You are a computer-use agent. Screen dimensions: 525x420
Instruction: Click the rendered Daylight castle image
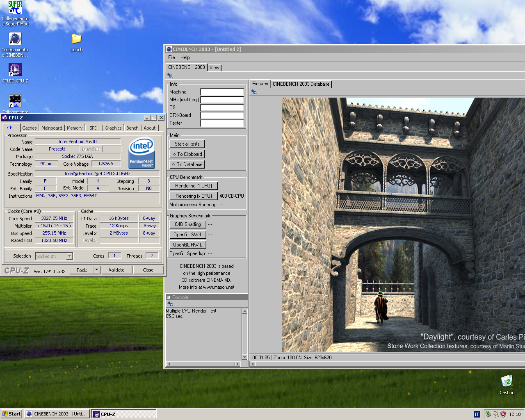pyautogui.click(x=403, y=225)
